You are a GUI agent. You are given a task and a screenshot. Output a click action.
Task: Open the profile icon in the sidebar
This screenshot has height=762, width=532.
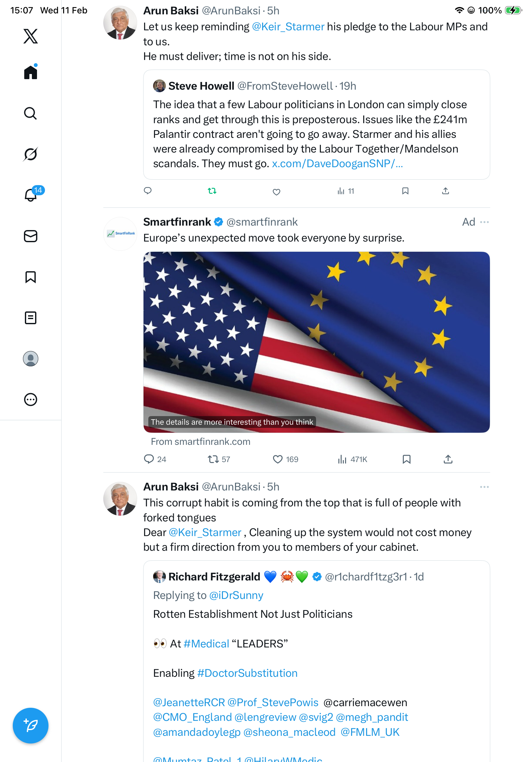[x=31, y=358]
